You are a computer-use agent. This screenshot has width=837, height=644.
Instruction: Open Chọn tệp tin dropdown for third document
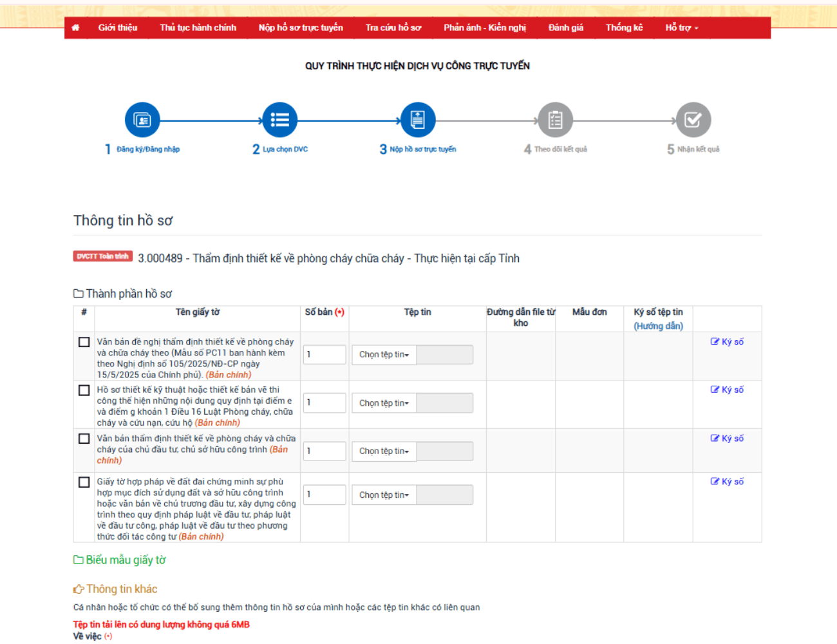(384, 451)
